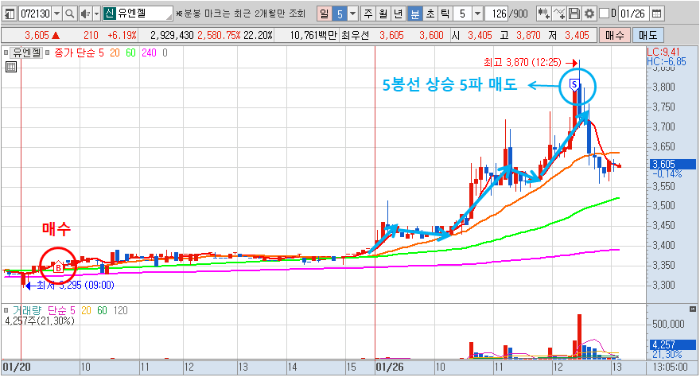The image size is (700, 376).
Task: Open the stock code history dropdown arrow
Action: pyautogui.click(x=57, y=14)
